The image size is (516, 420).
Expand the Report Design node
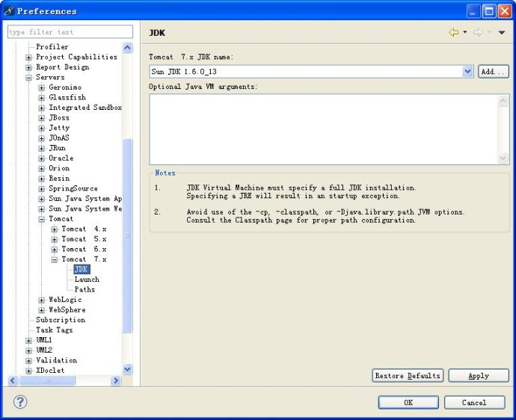pyautogui.click(x=29, y=67)
